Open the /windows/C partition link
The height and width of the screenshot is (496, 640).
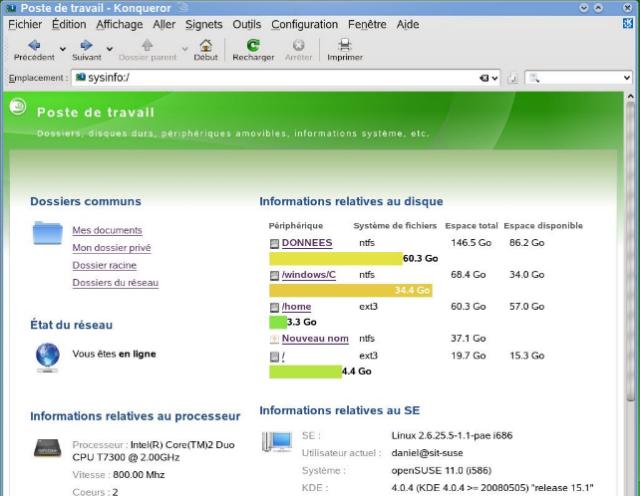(309, 275)
